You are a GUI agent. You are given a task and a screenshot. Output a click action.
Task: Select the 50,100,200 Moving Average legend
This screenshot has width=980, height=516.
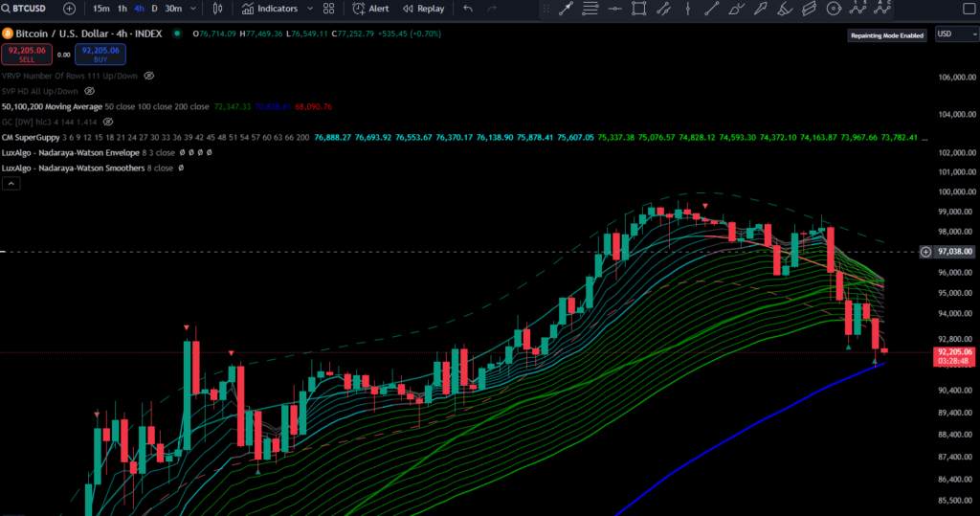(x=52, y=107)
